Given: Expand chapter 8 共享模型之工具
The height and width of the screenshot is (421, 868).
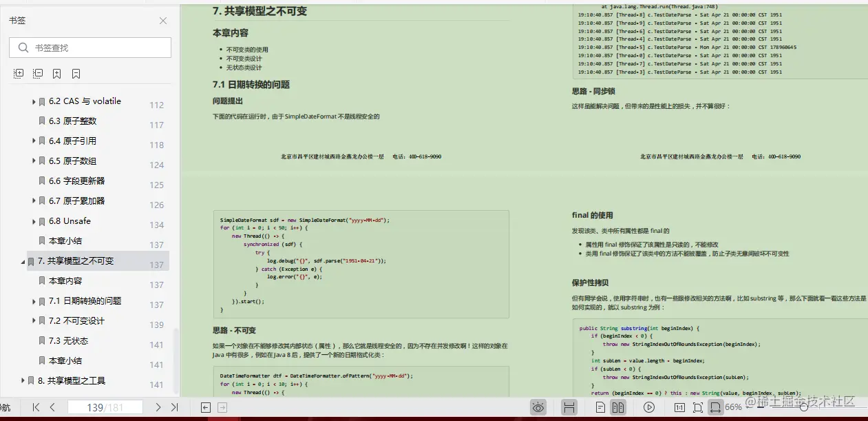Looking at the screenshot, I should [x=23, y=380].
